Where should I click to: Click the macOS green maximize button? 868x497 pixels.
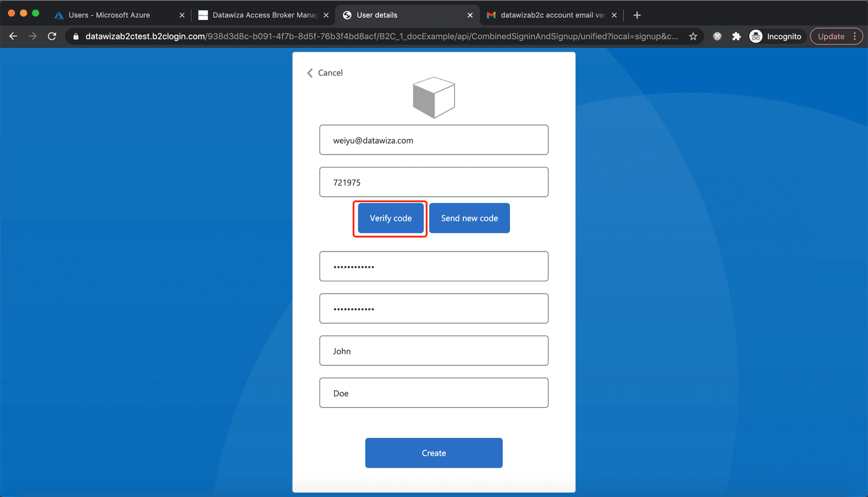[x=36, y=13]
